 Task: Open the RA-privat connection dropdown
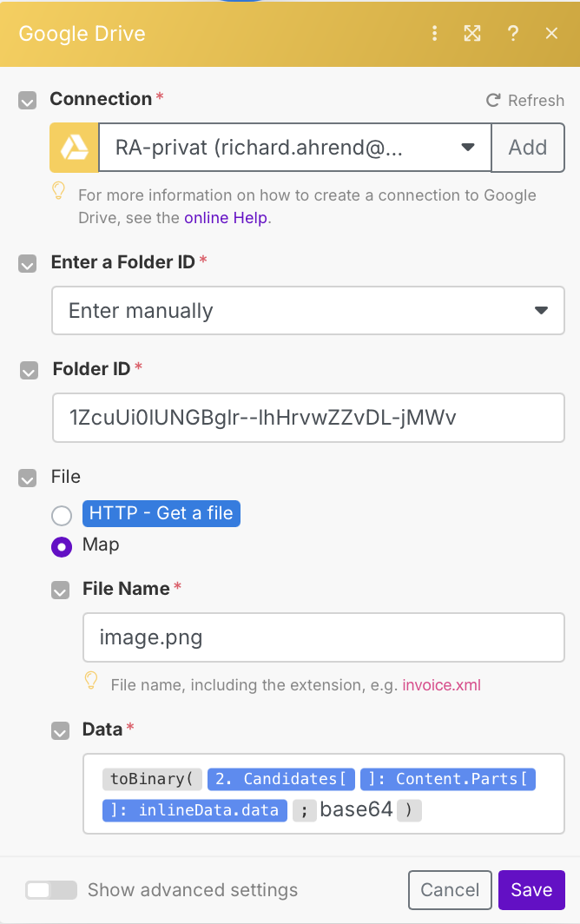(295, 148)
